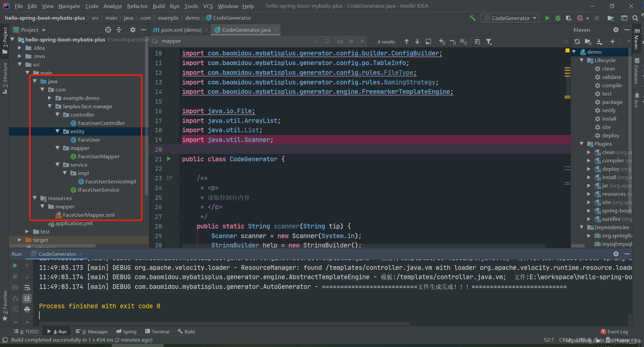Open the Refactor menu
644x347 pixels.
[x=137, y=6]
